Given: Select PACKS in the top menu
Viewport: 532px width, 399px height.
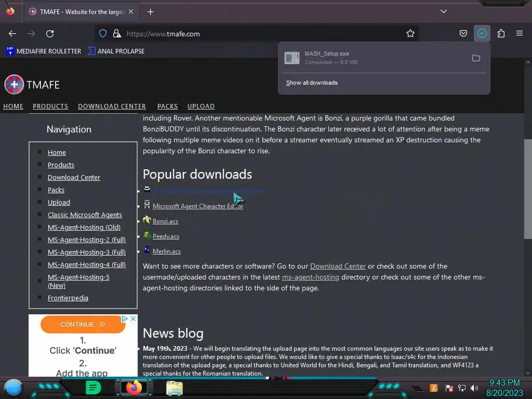Looking at the screenshot, I should click(168, 106).
